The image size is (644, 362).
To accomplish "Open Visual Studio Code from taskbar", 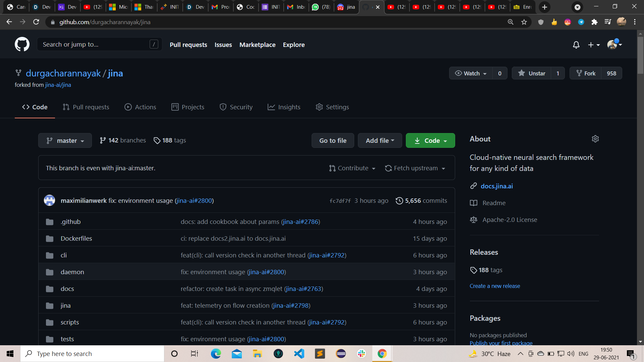I will click(299, 354).
